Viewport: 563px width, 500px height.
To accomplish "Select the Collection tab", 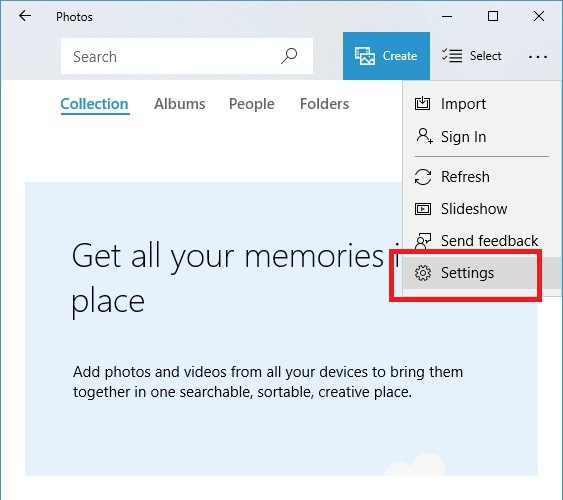I will click(94, 104).
